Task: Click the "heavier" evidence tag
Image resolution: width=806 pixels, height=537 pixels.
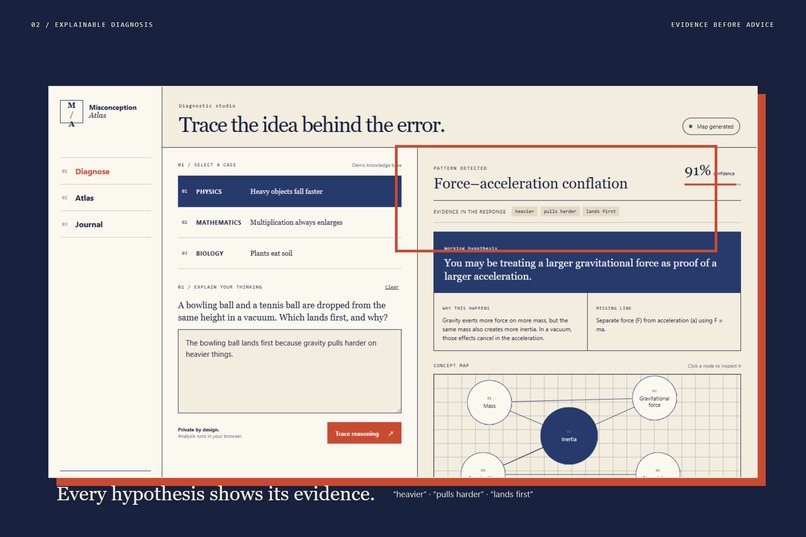Action: pos(524,211)
